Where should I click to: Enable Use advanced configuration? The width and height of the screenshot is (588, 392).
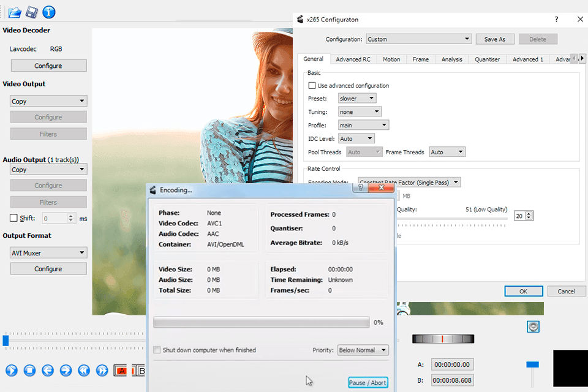(312, 85)
